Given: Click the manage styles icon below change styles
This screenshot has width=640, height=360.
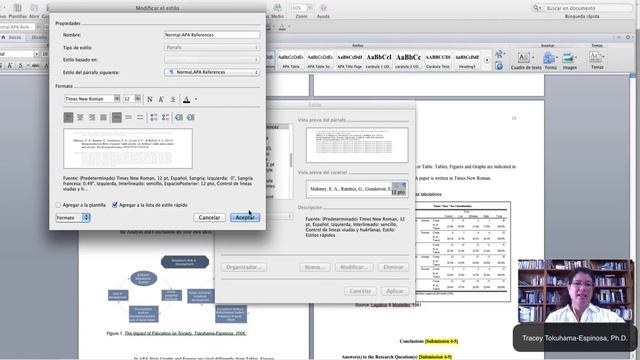Looking at the screenshot, I should [x=499, y=66].
